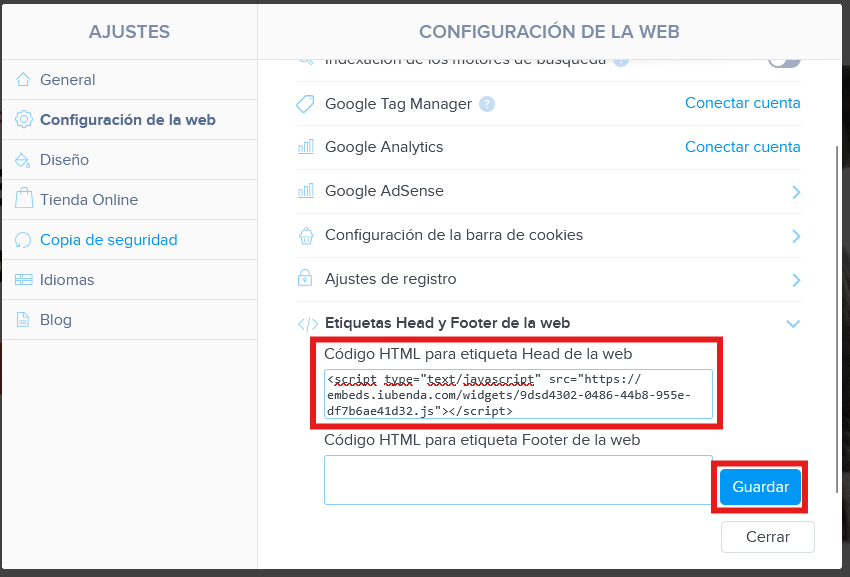This screenshot has height=577, width=850.
Task: Click the cookie bar cupcake icon
Action: 306,235
